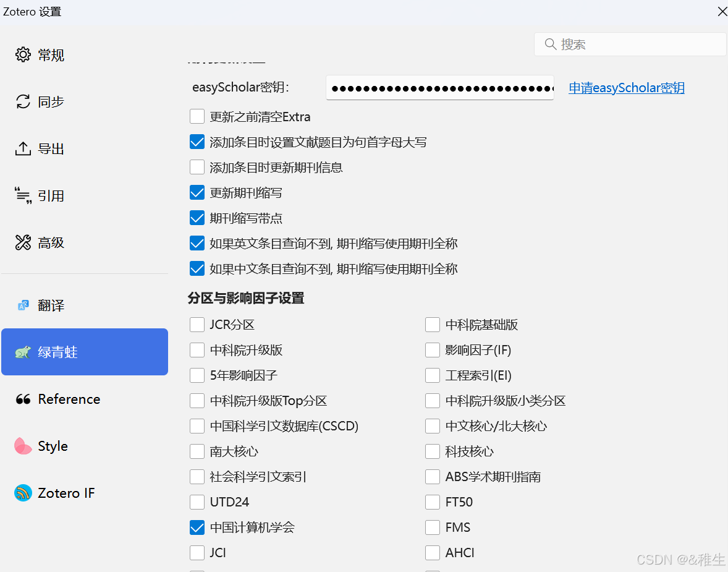Screen dimensions: 728x572
Task: Click the magnifier icon in search box
Action: point(550,44)
